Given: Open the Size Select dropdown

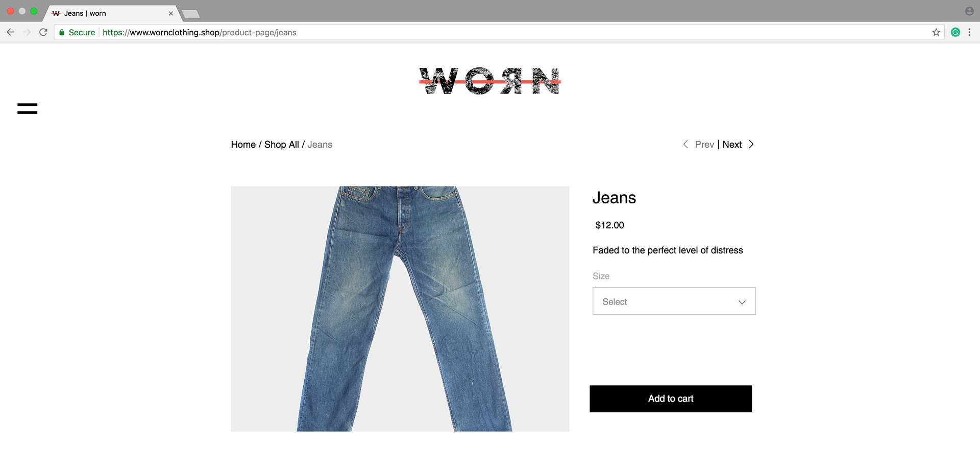Looking at the screenshot, I should [x=674, y=301].
